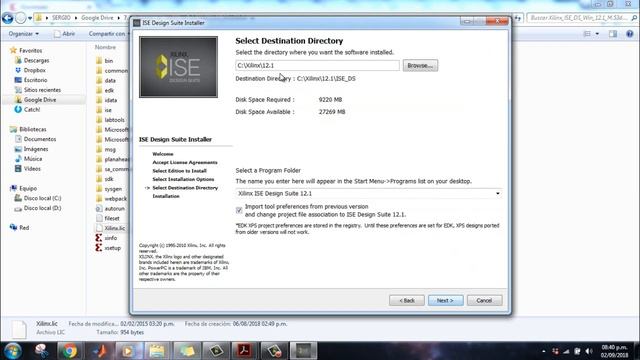This screenshot has width=640, height=360.
Task: Select Descargas in navigation pane
Action: 36,60
